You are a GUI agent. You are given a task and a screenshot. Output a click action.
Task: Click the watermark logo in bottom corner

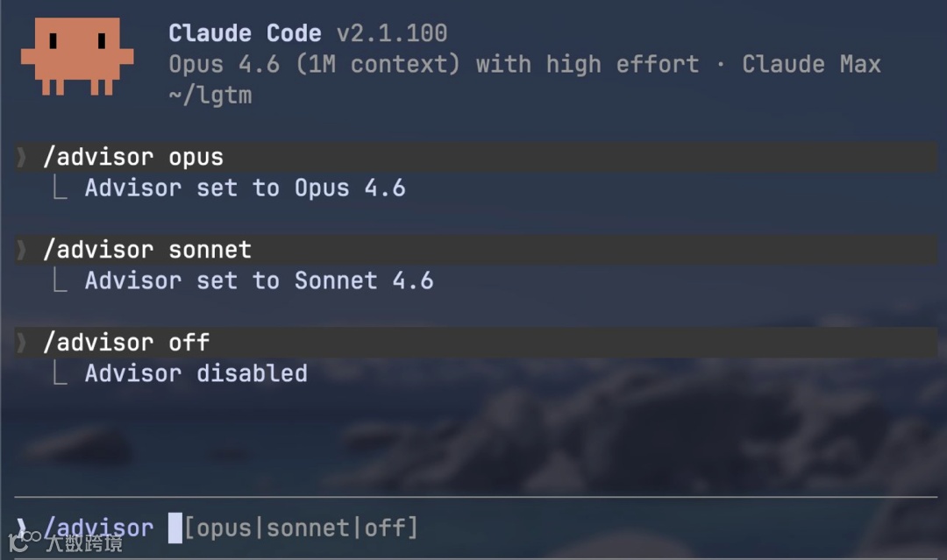[x=25, y=542]
